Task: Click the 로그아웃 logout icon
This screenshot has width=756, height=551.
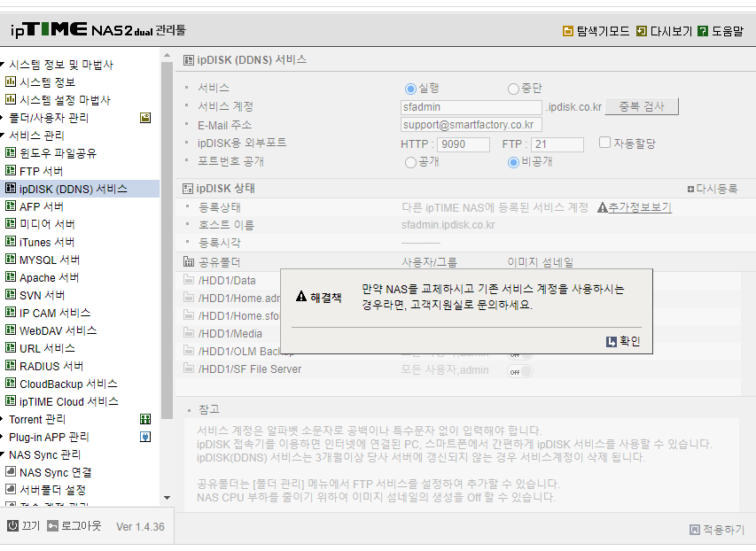Action: coord(52,526)
